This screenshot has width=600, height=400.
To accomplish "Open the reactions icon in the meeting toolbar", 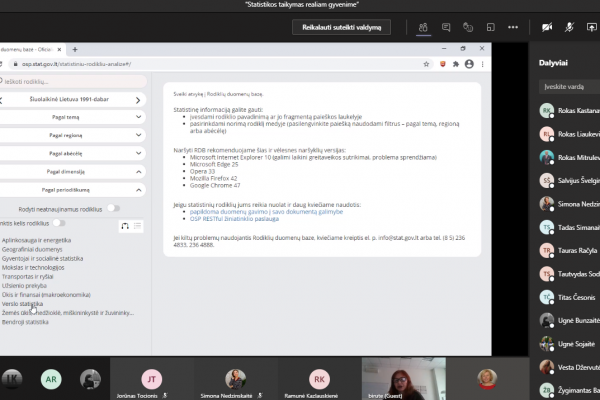I will [x=468, y=27].
